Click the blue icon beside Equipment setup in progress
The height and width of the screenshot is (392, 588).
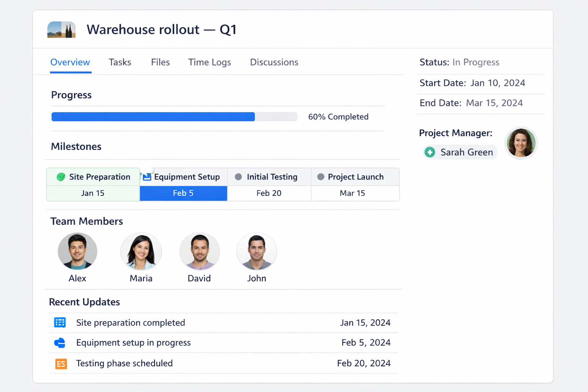[60, 343]
